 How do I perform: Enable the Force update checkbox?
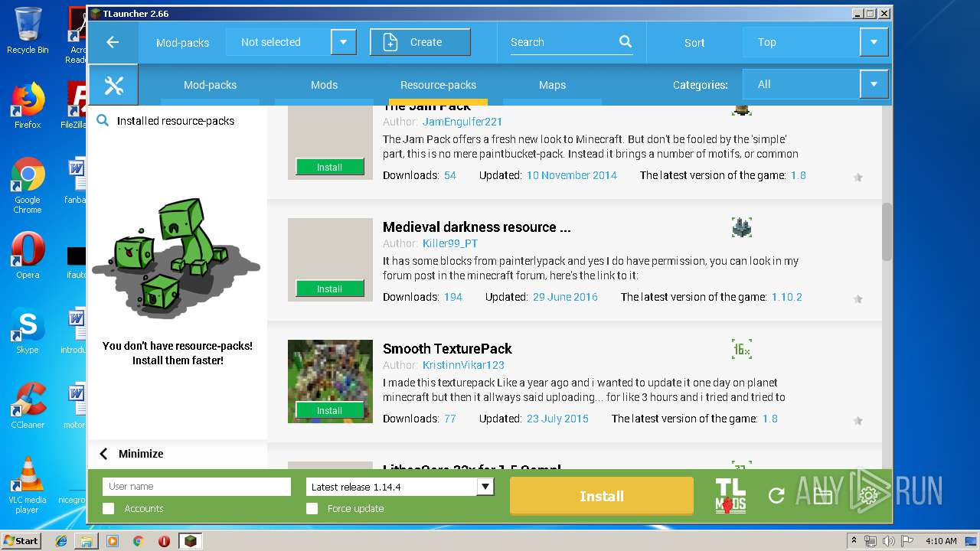tap(312, 508)
